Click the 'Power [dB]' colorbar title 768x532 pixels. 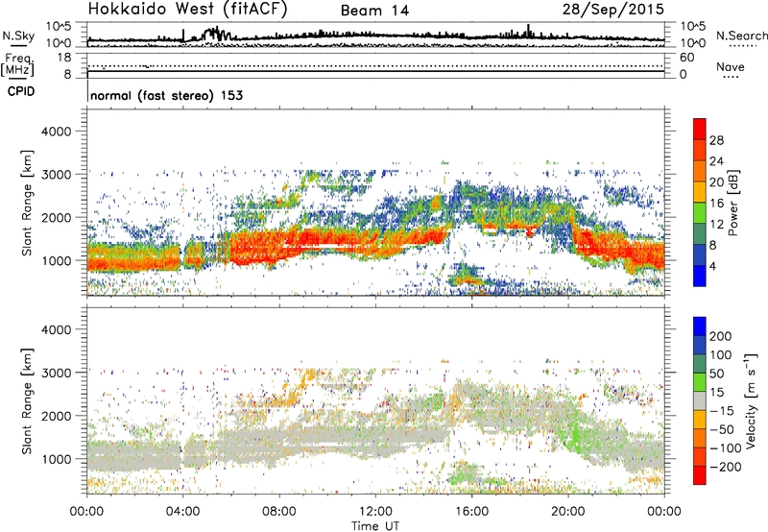coord(732,203)
